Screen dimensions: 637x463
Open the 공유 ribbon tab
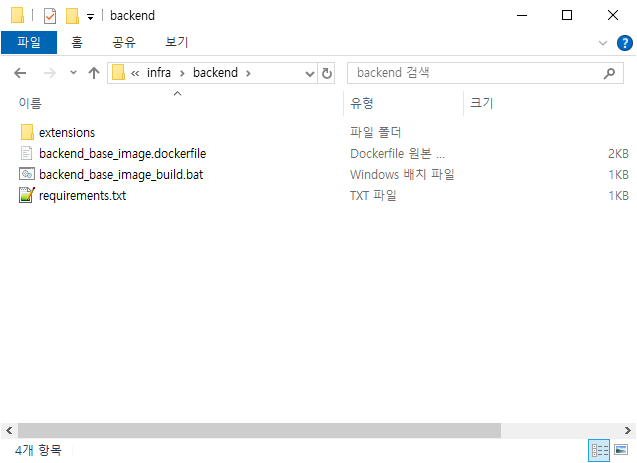pyautogui.click(x=124, y=42)
